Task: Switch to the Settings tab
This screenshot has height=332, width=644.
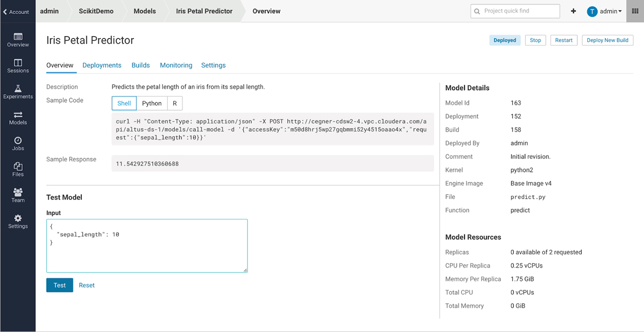Action: (x=213, y=65)
